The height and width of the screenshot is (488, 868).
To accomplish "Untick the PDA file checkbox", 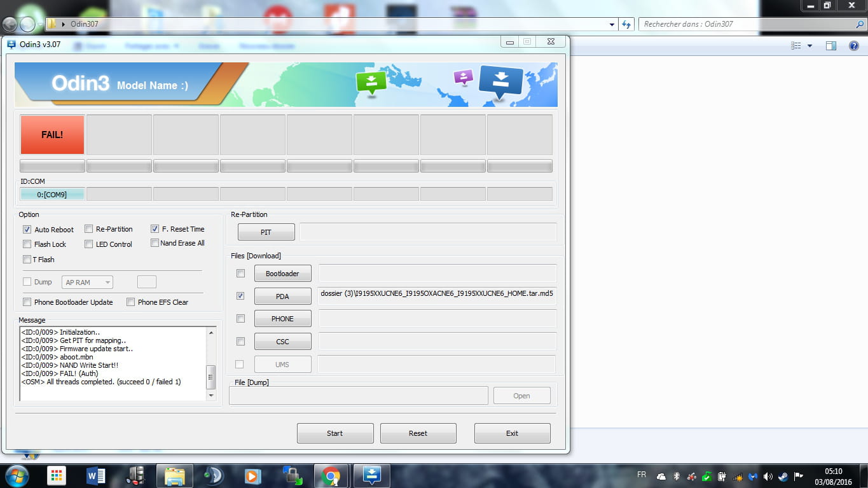I will pos(240,296).
